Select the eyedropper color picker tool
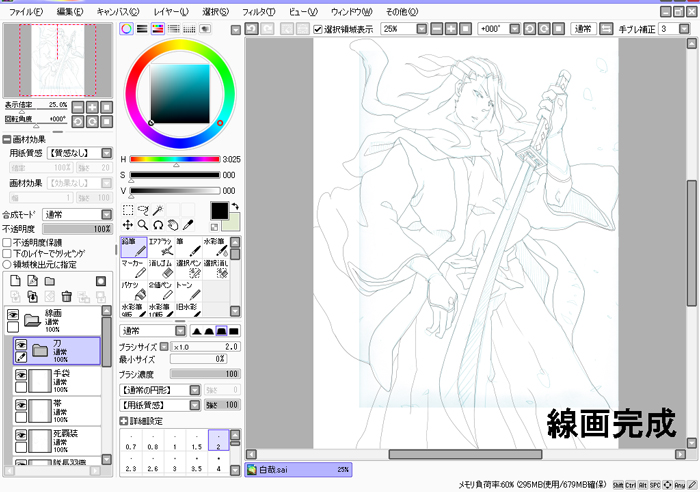This screenshot has height=492, width=700. (x=188, y=226)
